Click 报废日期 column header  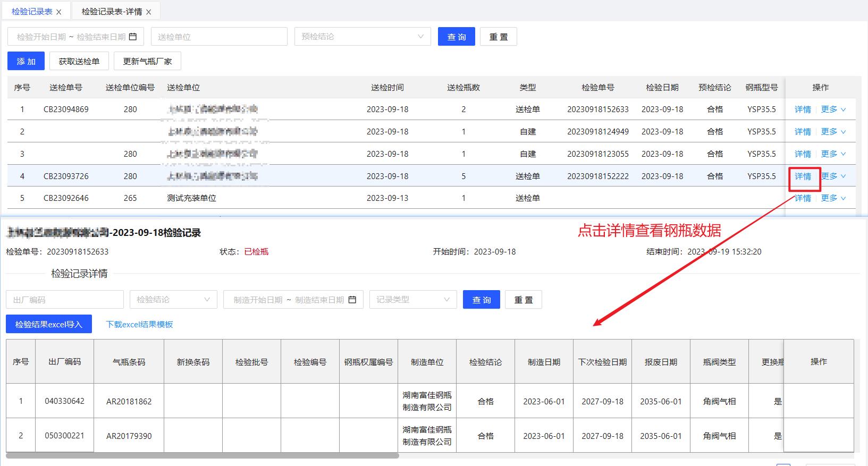click(x=661, y=362)
